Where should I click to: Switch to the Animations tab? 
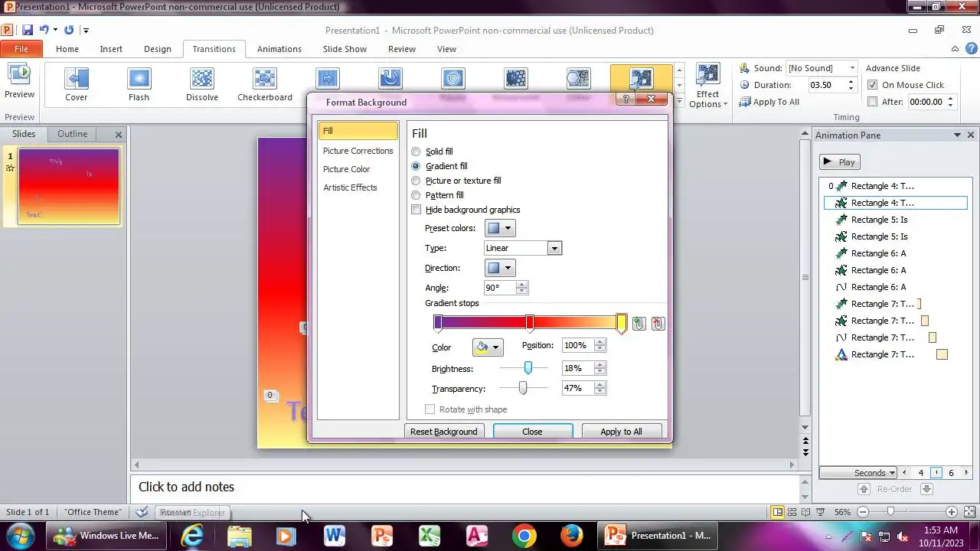pyautogui.click(x=279, y=49)
